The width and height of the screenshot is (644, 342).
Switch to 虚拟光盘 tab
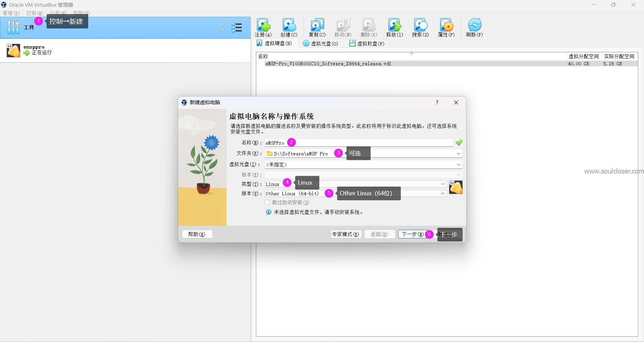[x=320, y=44]
